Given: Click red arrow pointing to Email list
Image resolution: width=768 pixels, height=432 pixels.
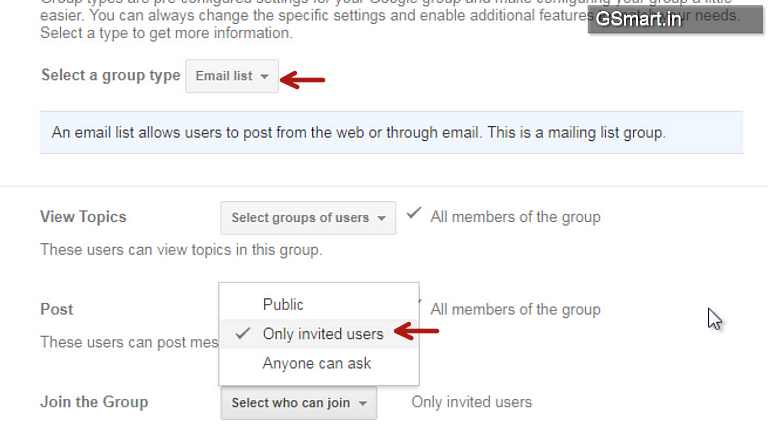Looking at the screenshot, I should coord(303,80).
